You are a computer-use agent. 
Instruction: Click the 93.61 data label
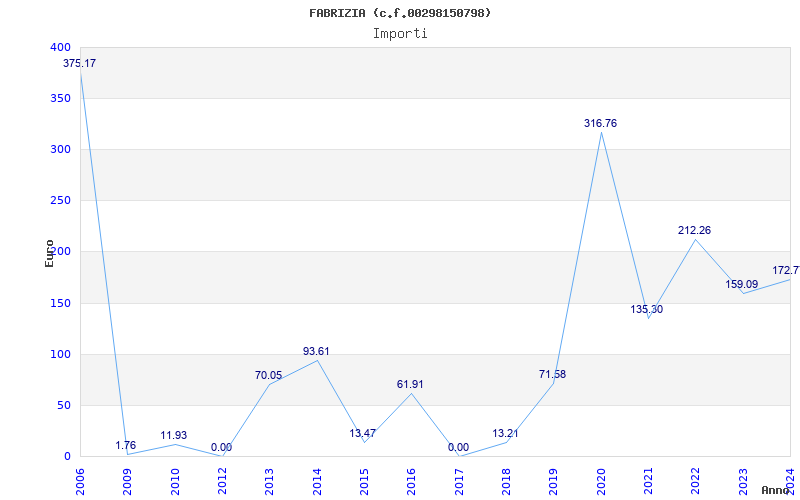[x=316, y=351]
